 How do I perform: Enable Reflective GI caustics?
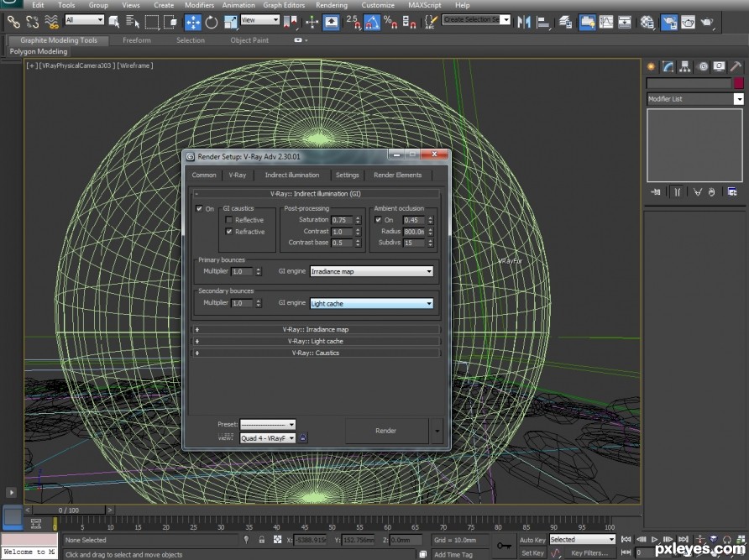tap(228, 220)
